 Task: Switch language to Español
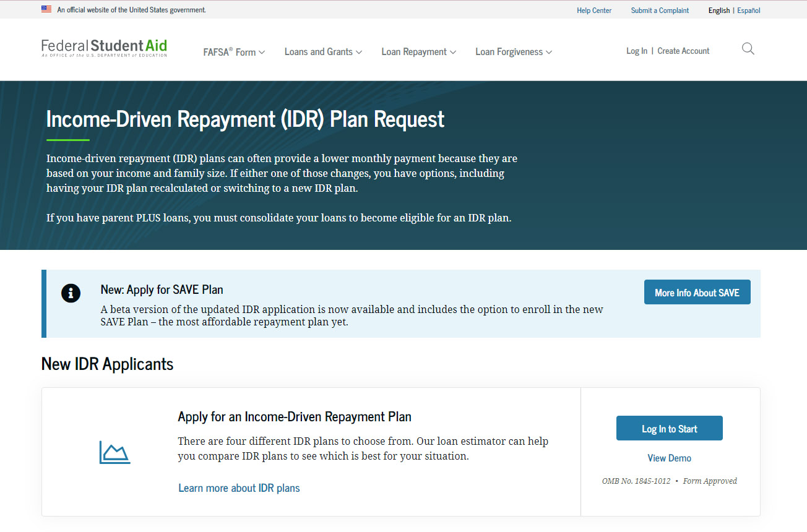pos(748,11)
